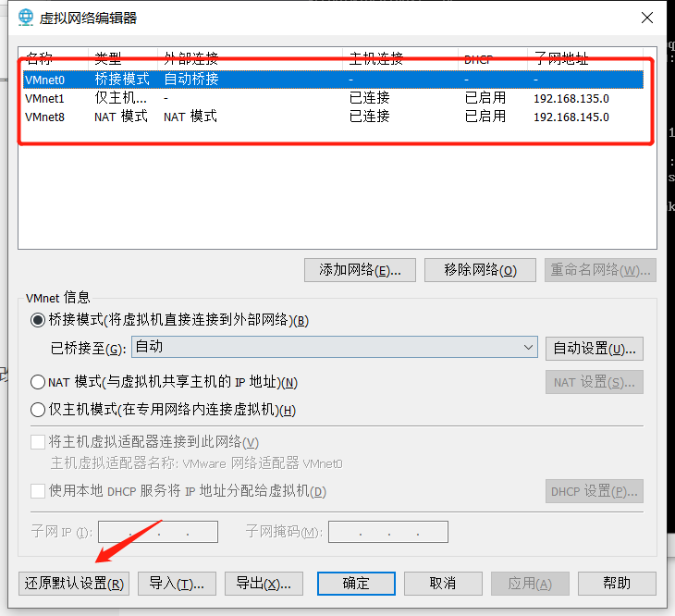Click the Virtual Network Editor globe icon

[x=26, y=18]
